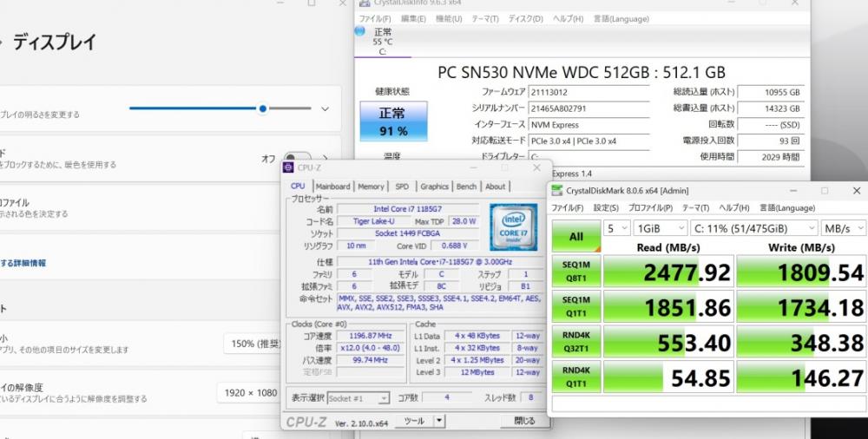Switch to the Memory tab in CPU-Z
868x439 pixels.
371,187
